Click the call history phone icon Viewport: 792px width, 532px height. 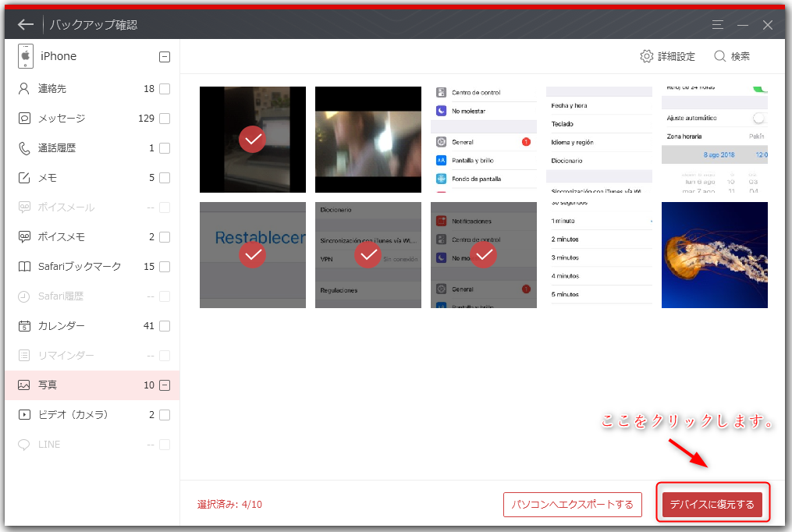[23, 148]
